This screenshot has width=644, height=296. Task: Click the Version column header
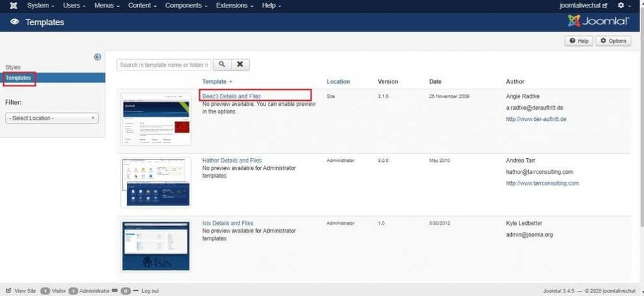[x=387, y=81]
